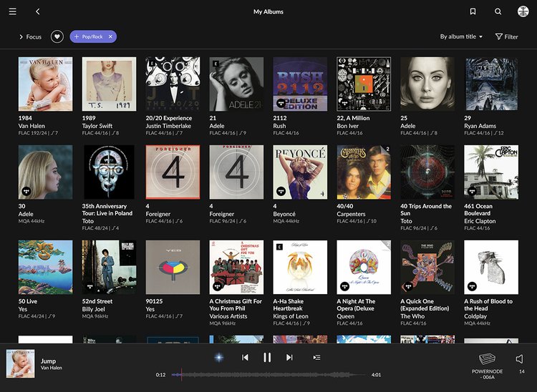Go back with the back arrow
Image resolution: width=537 pixels, height=392 pixels.
[38, 11]
